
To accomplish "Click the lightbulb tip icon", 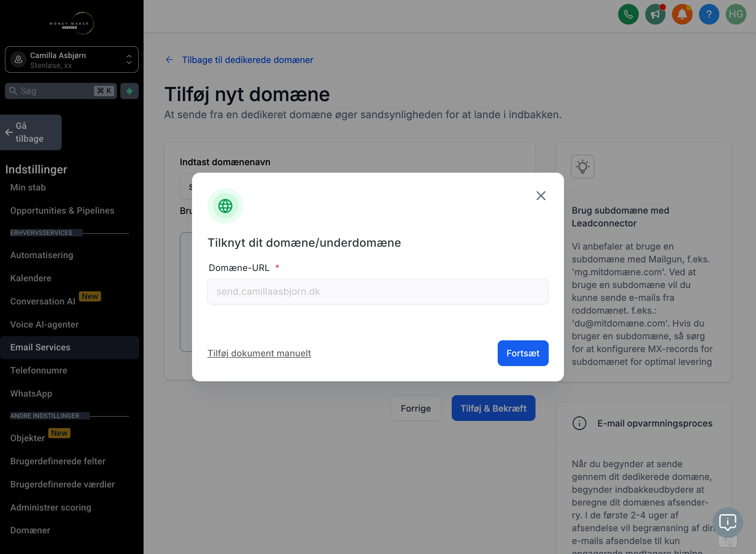I will click(x=582, y=167).
